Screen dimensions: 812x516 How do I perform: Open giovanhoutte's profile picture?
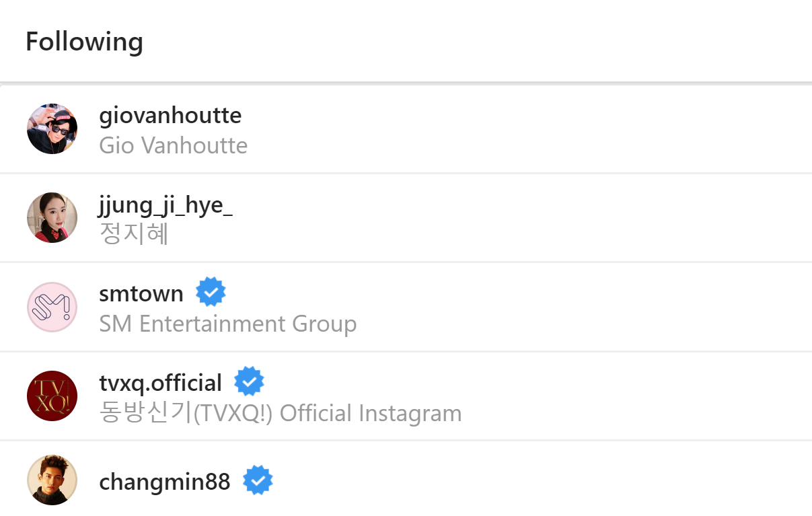[x=52, y=128]
